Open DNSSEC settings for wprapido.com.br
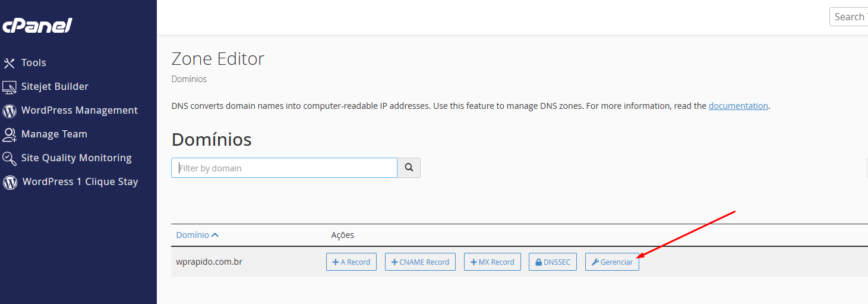This screenshot has height=304, width=868. [x=553, y=262]
